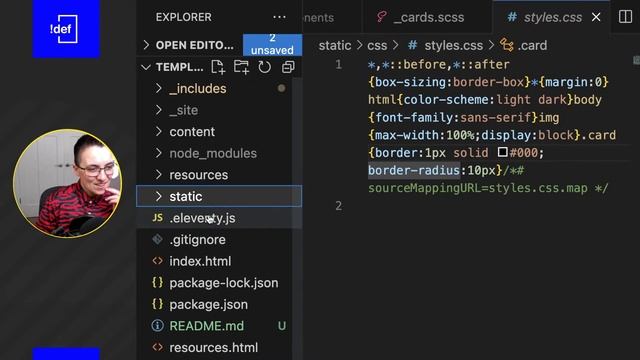Image resolution: width=640 pixels, height=360 pixels.
Task: Refresh the explorer with the circular arrow icon
Action: [264, 67]
